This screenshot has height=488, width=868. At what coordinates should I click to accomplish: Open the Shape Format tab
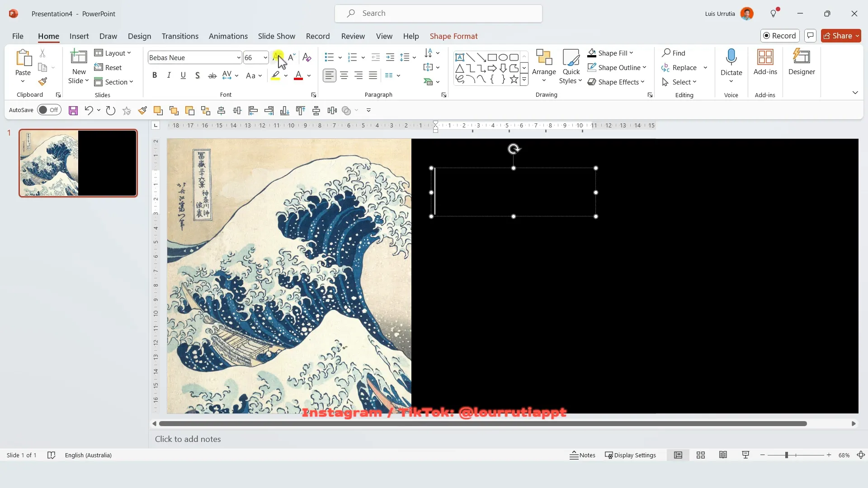click(x=453, y=36)
